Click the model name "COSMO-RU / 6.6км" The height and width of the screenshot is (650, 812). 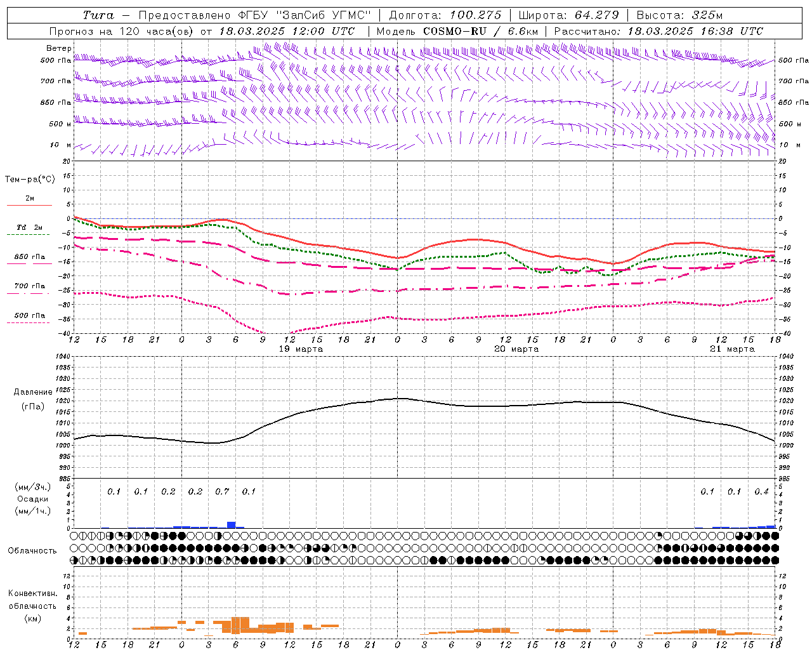480,31
